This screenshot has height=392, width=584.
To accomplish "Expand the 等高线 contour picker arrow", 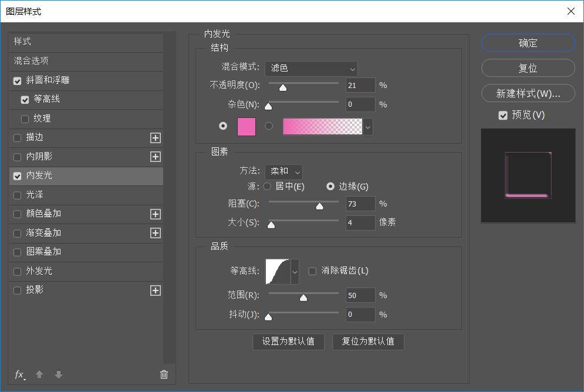I will [x=295, y=272].
